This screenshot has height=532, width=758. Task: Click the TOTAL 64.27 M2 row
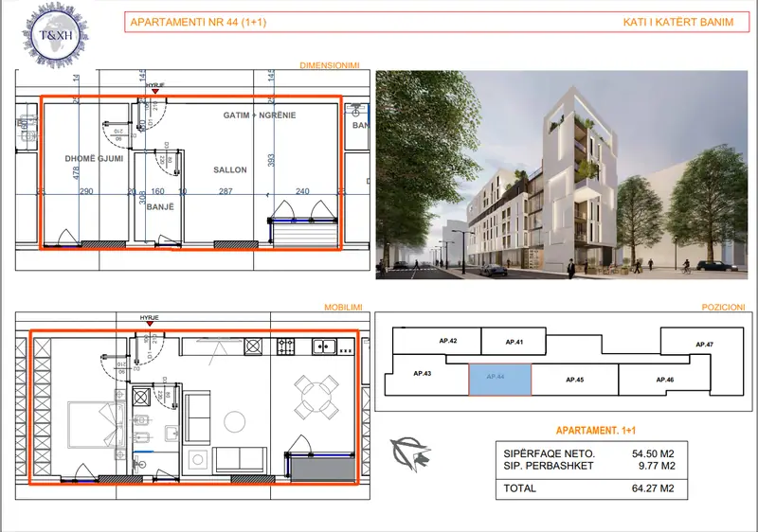tap(591, 488)
